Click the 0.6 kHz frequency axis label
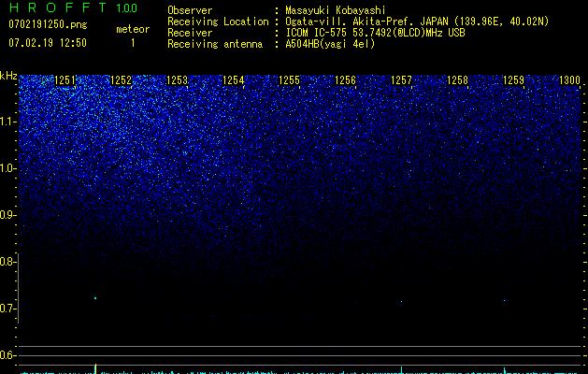588x374 pixels. (x=7, y=355)
